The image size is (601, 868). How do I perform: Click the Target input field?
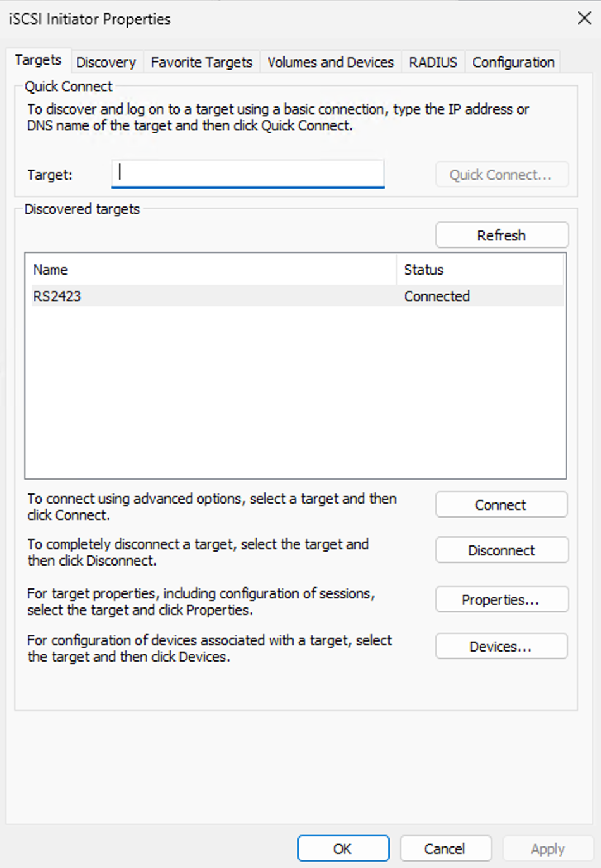click(248, 174)
